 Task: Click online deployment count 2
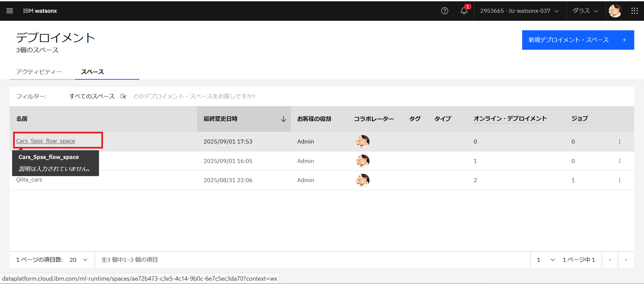click(x=475, y=180)
